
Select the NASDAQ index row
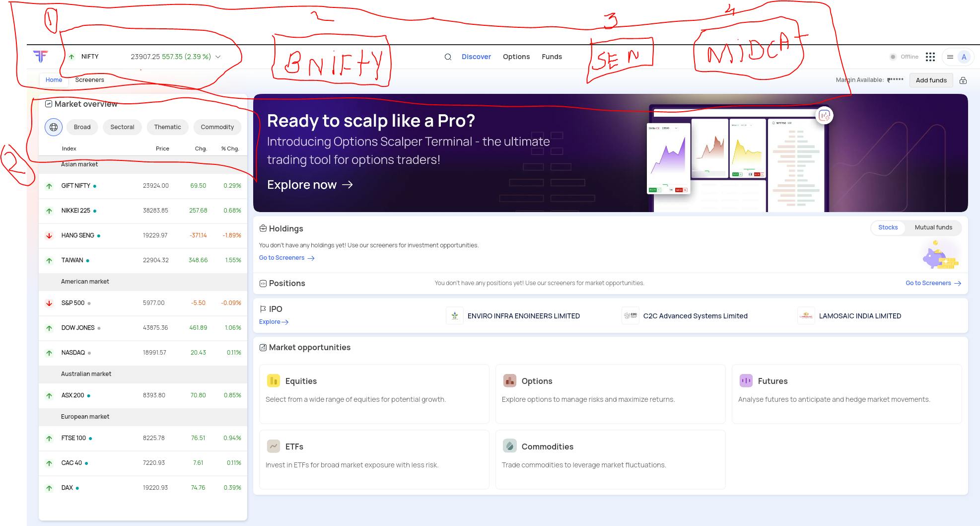pyautogui.click(x=143, y=353)
